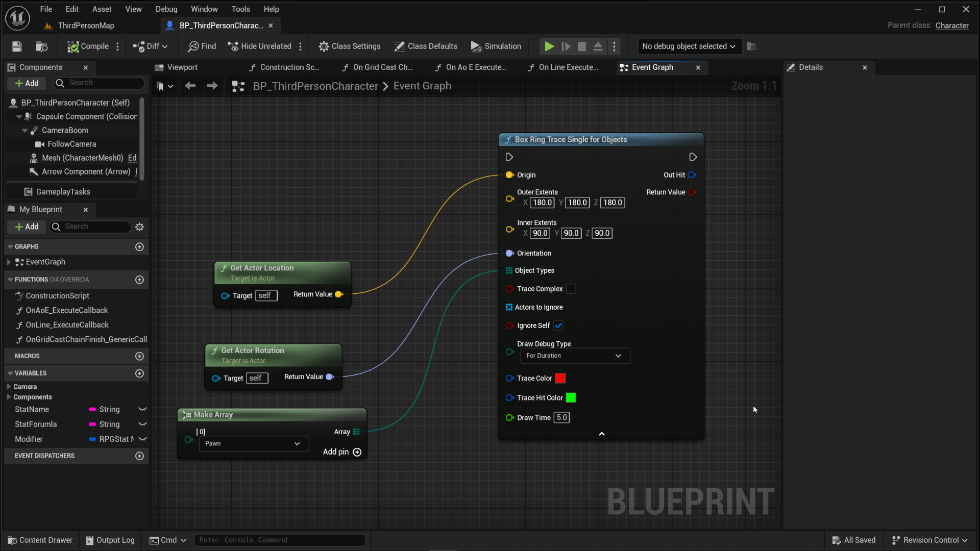
Task: Select the debug actor in level
Action: [751, 46]
